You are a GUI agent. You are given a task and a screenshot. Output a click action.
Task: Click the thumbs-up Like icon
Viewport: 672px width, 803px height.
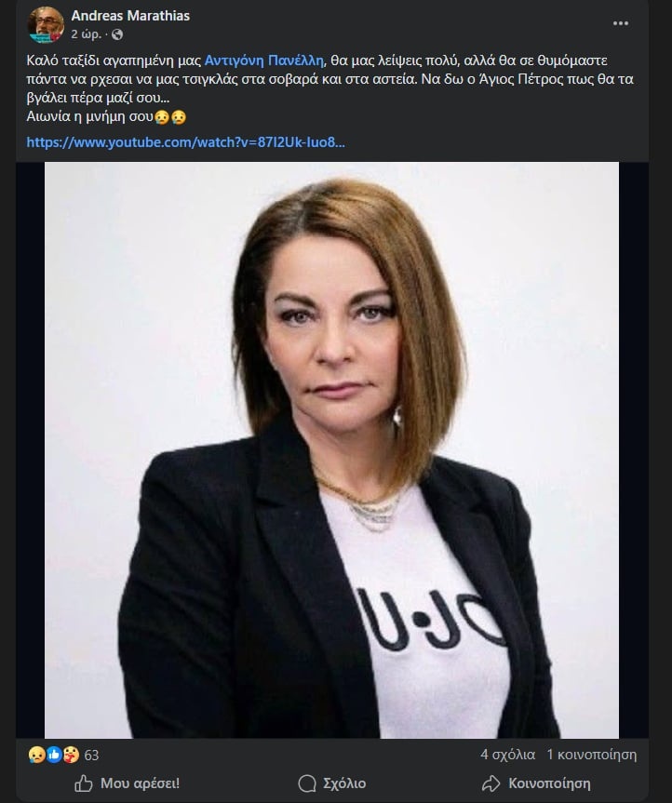84,783
